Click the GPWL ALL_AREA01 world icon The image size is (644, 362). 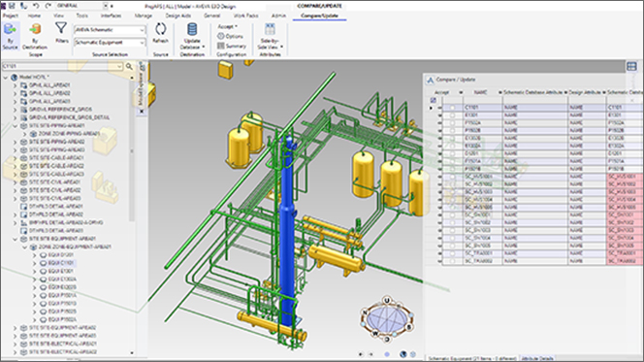pos(23,85)
